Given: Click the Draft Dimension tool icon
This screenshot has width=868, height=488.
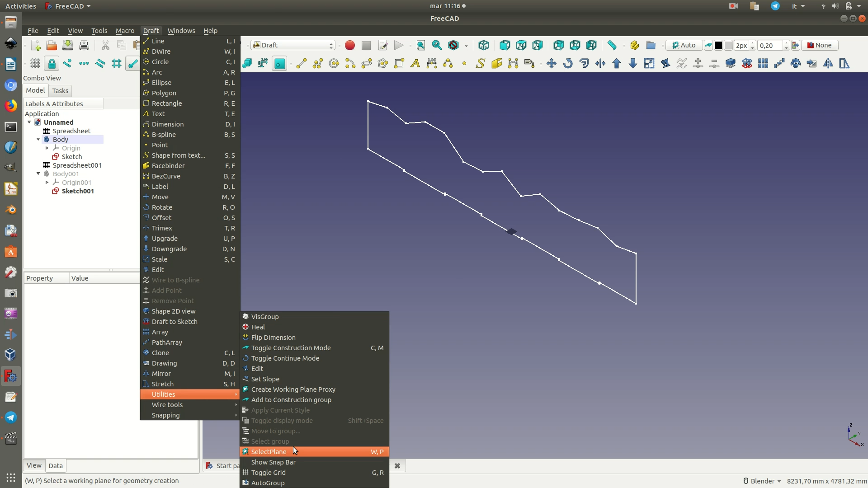Looking at the screenshot, I should (431, 63).
